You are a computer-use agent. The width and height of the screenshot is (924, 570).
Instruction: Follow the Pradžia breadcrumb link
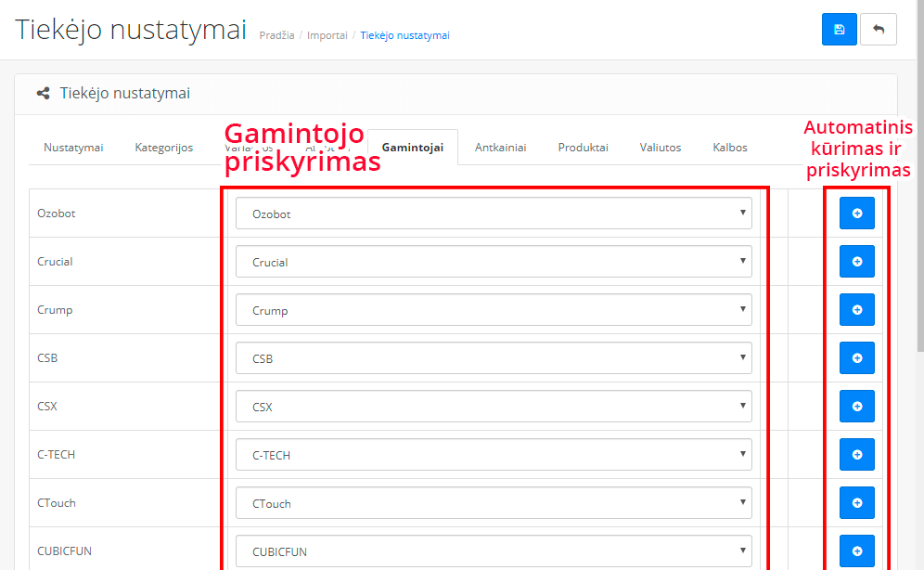point(277,35)
